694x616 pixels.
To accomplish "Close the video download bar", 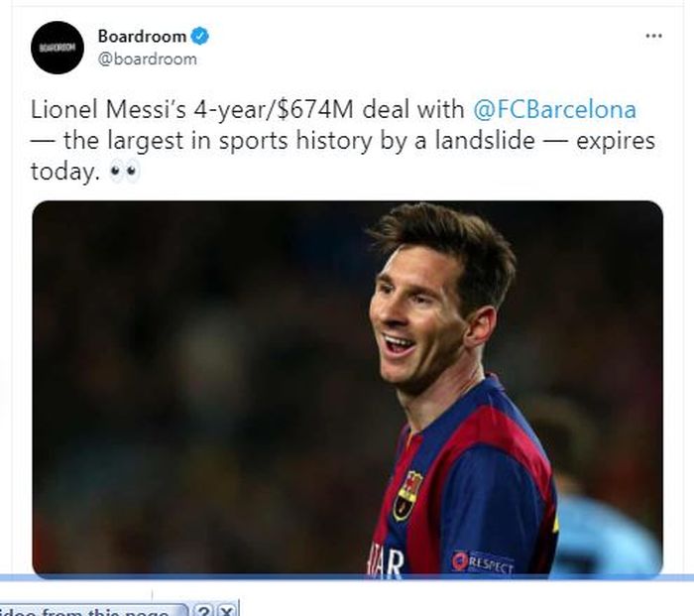I will point(227,610).
